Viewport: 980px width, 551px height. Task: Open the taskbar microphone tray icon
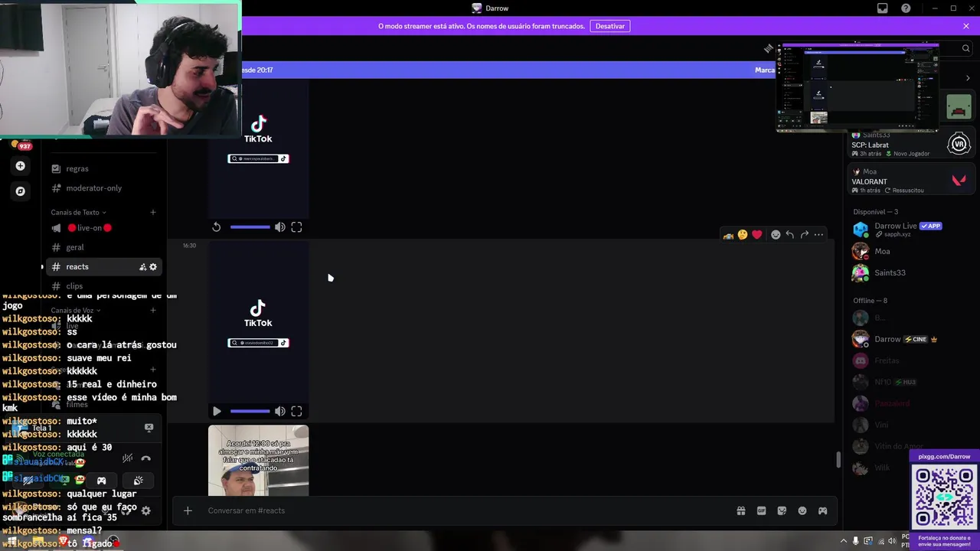[856, 541]
